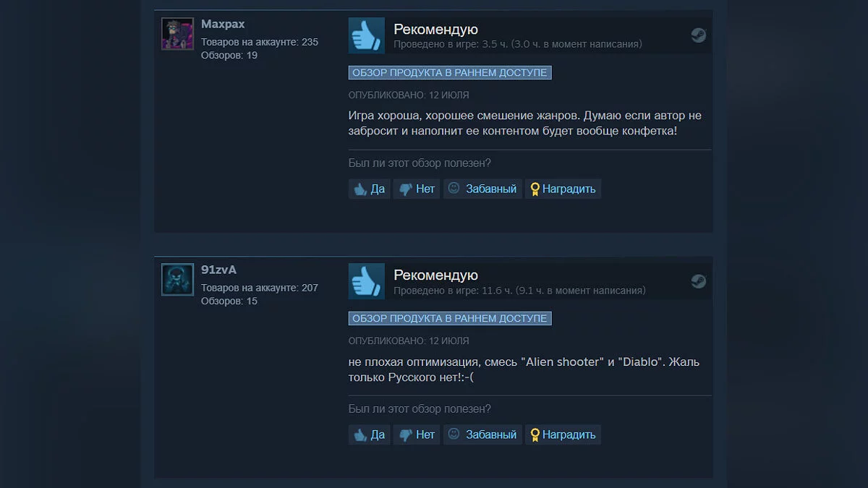Click 'Наградить' under Maxpax's review

pyautogui.click(x=563, y=189)
